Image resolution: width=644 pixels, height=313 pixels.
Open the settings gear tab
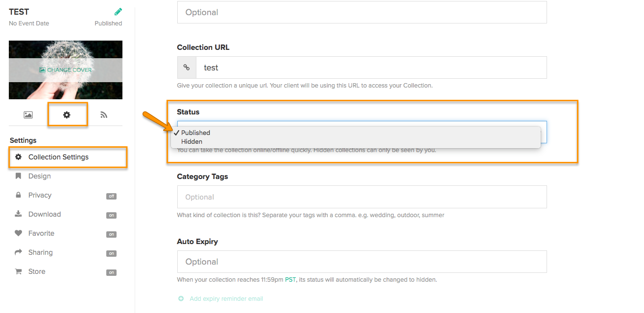pyautogui.click(x=67, y=114)
